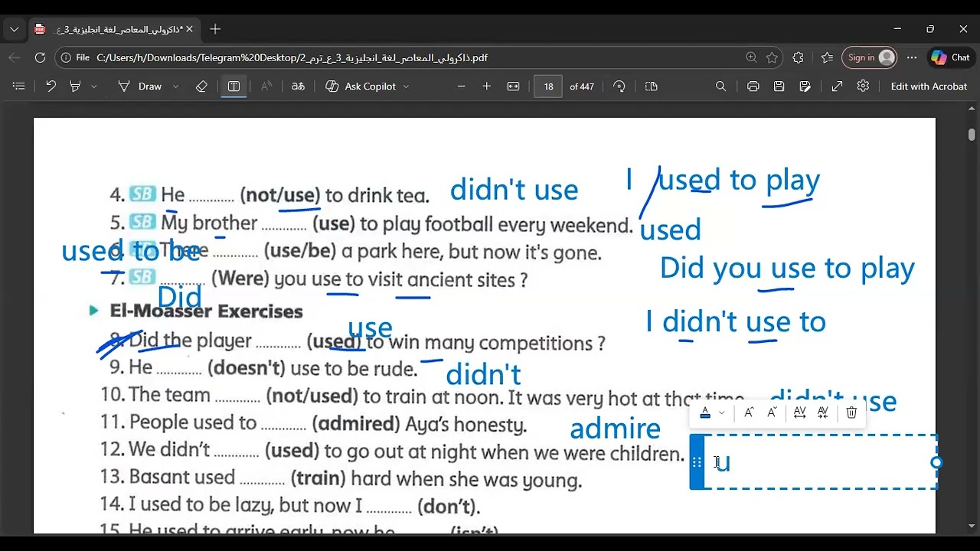Click the text box move handle
The height and width of the screenshot is (551, 980).
[697, 462]
